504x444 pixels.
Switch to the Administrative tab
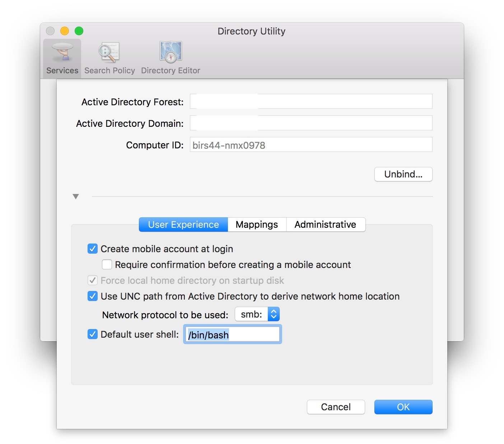326,225
